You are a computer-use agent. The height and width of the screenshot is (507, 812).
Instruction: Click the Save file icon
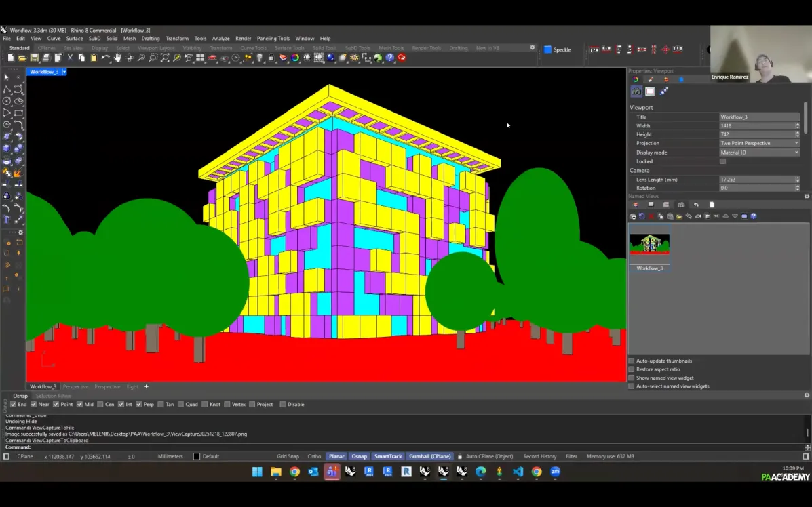[33, 58]
